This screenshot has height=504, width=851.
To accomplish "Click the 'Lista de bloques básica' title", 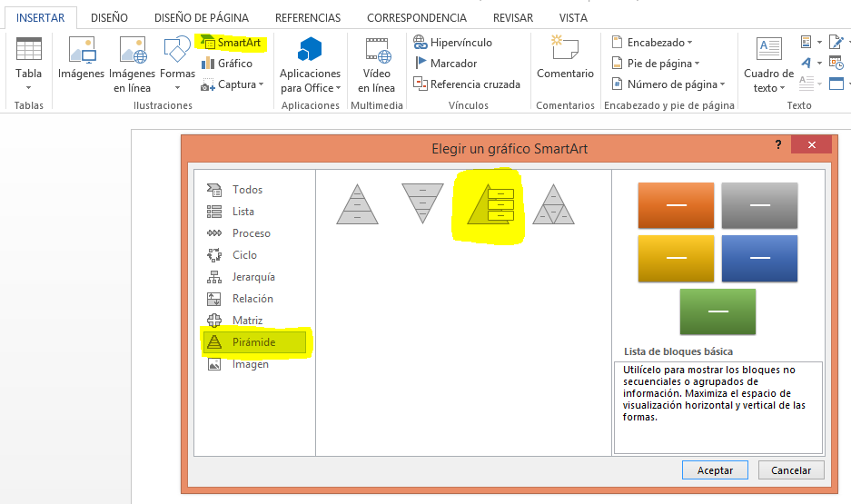I will pyautogui.click(x=678, y=351).
